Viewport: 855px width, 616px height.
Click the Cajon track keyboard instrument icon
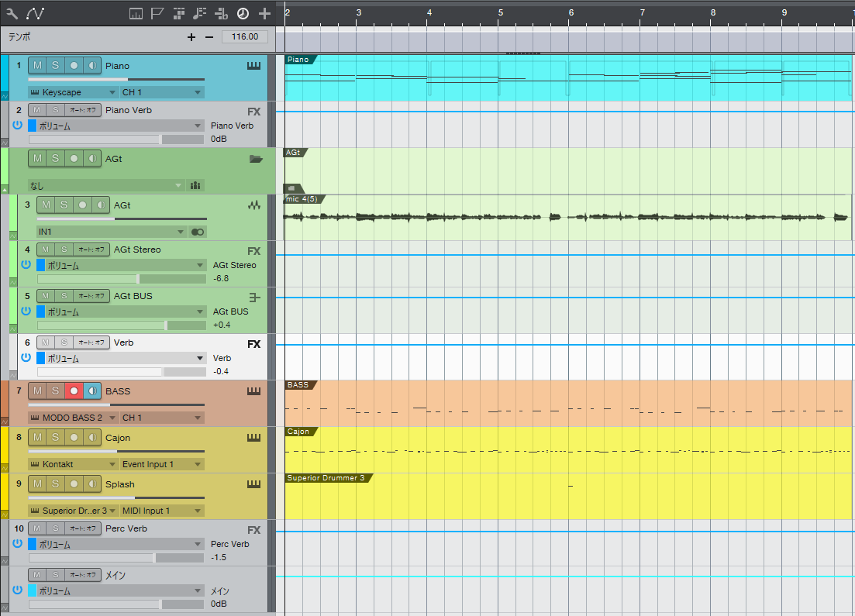[x=253, y=438]
